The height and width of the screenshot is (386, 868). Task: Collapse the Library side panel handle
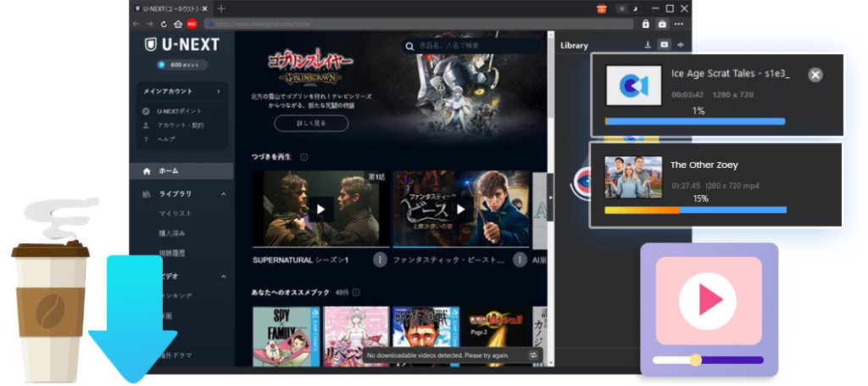click(550, 197)
